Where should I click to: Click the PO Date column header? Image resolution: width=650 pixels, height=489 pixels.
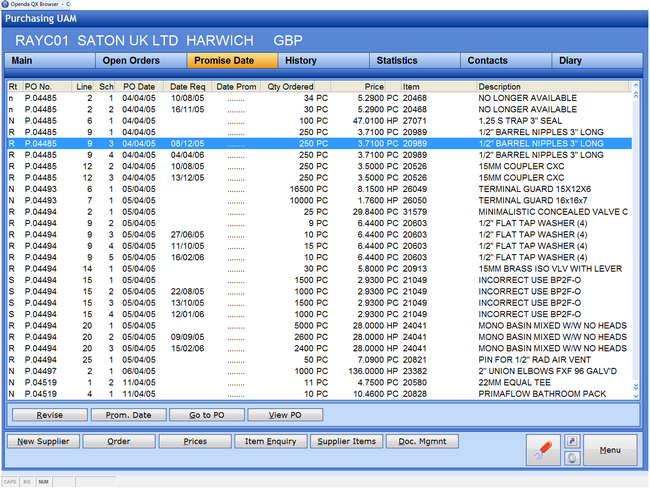tap(139, 87)
